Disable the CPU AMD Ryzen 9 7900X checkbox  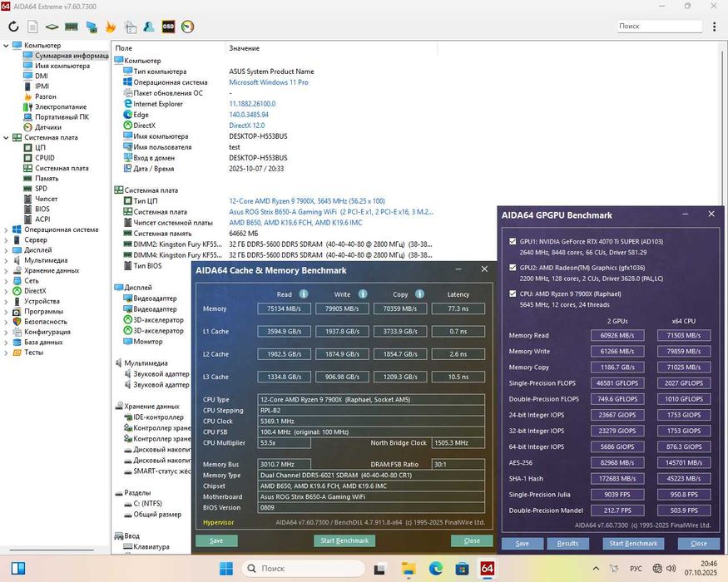click(x=513, y=293)
